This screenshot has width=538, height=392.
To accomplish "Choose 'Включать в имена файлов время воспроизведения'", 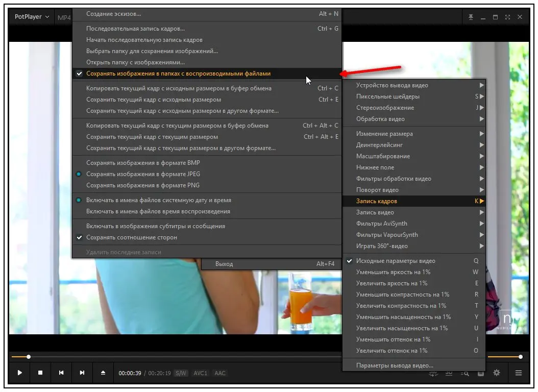I will point(158,211).
